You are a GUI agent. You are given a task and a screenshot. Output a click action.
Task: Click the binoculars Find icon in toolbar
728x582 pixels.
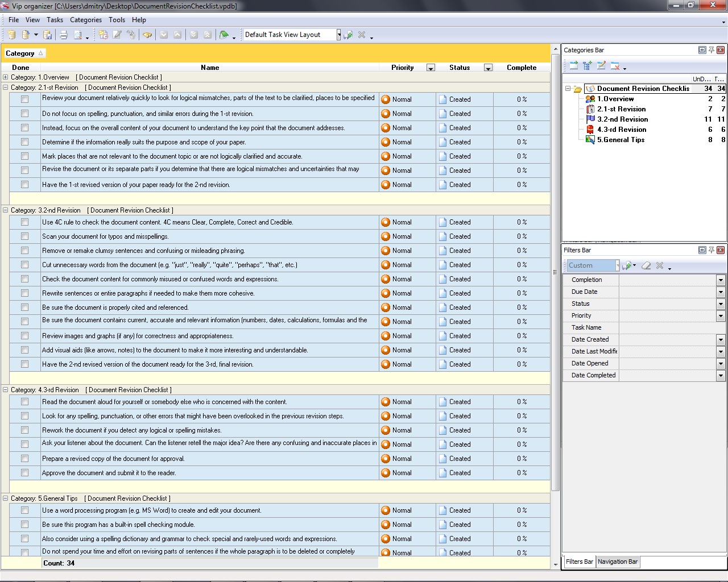click(147, 35)
